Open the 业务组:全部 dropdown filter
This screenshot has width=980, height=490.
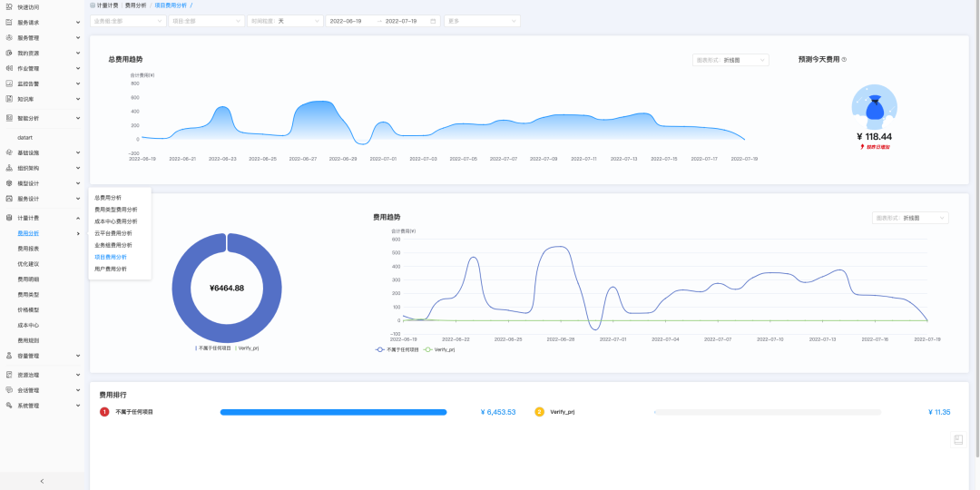pos(128,21)
